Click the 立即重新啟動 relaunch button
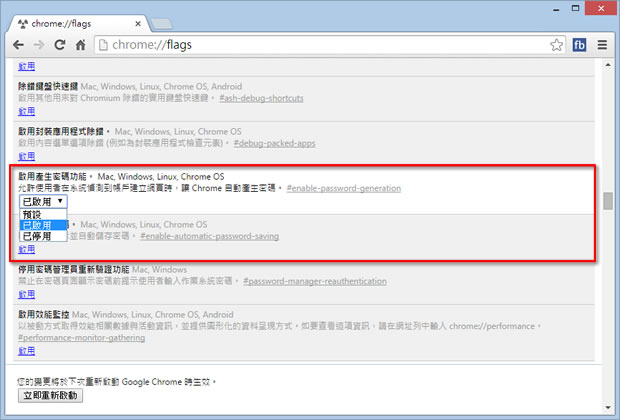Viewport: 620px width, 420px height. point(50,395)
